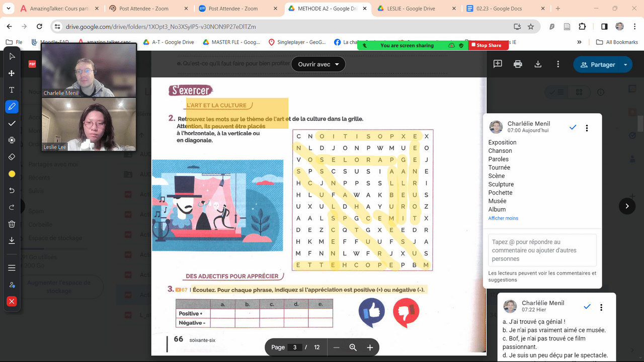
Task: Open more options on Exposition comment
Action: pos(587,128)
